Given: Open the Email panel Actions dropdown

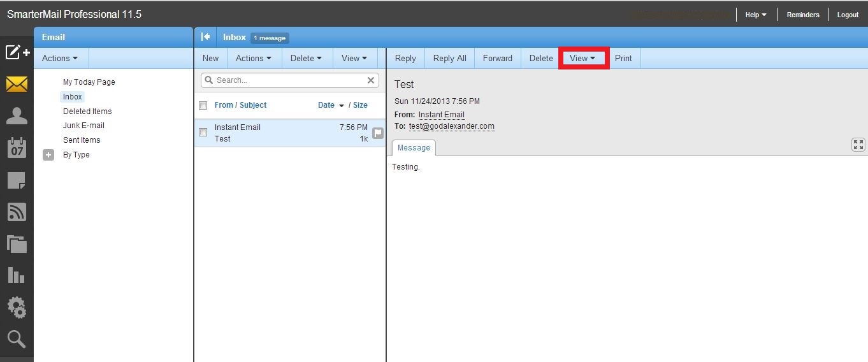Looking at the screenshot, I should [60, 58].
